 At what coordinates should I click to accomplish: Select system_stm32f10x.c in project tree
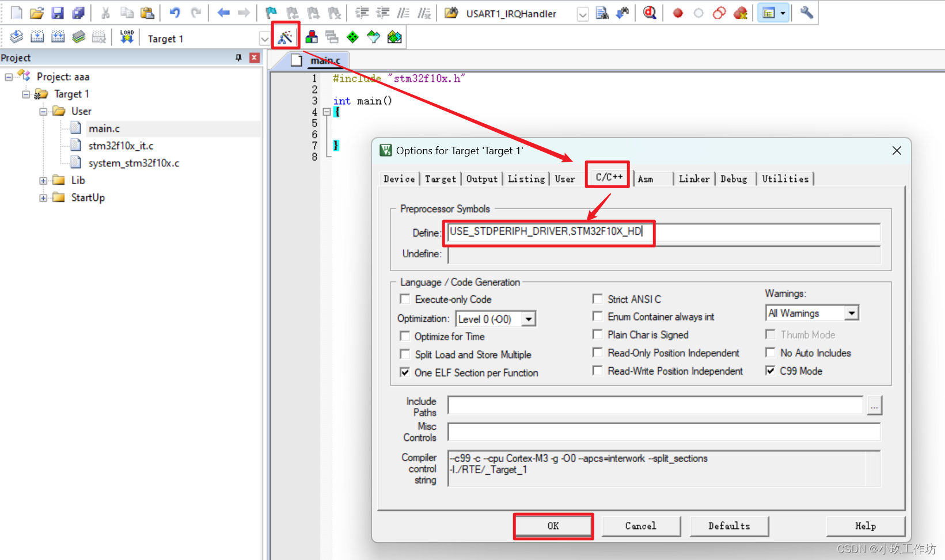tap(134, 163)
